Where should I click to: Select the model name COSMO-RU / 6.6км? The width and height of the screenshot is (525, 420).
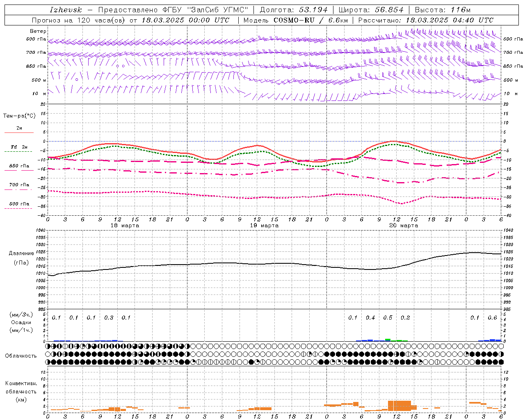[310, 20]
